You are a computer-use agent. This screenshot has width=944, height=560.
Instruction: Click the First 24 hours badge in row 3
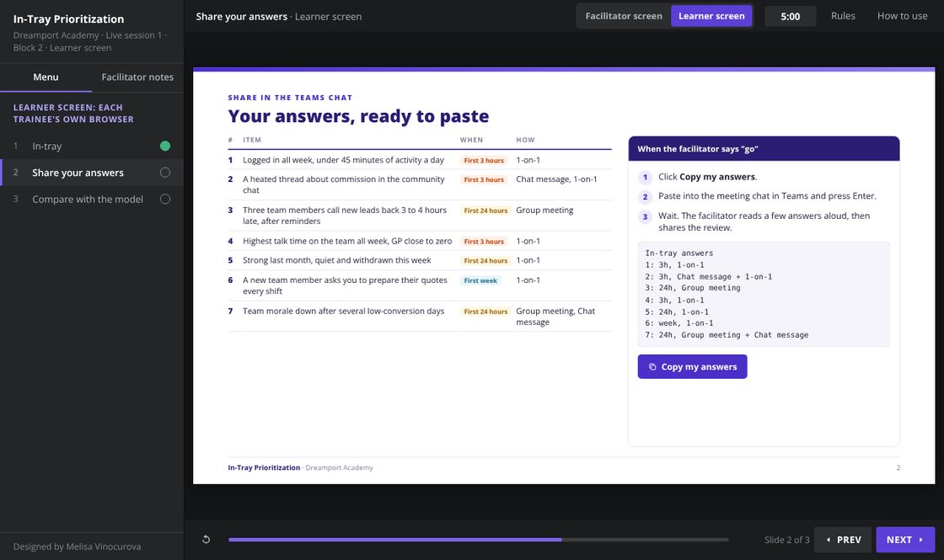click(x=485, y=211)
